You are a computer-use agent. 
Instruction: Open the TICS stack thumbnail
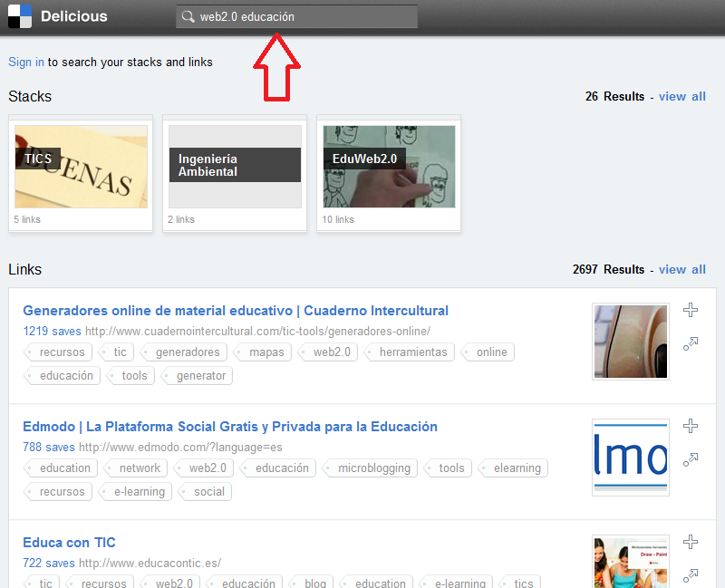81,167
